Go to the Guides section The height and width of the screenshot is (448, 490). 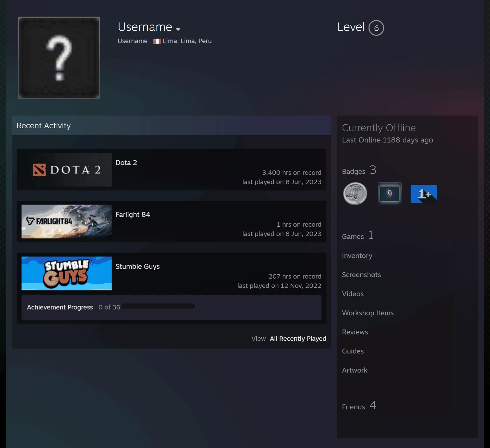tap(353, 351)
